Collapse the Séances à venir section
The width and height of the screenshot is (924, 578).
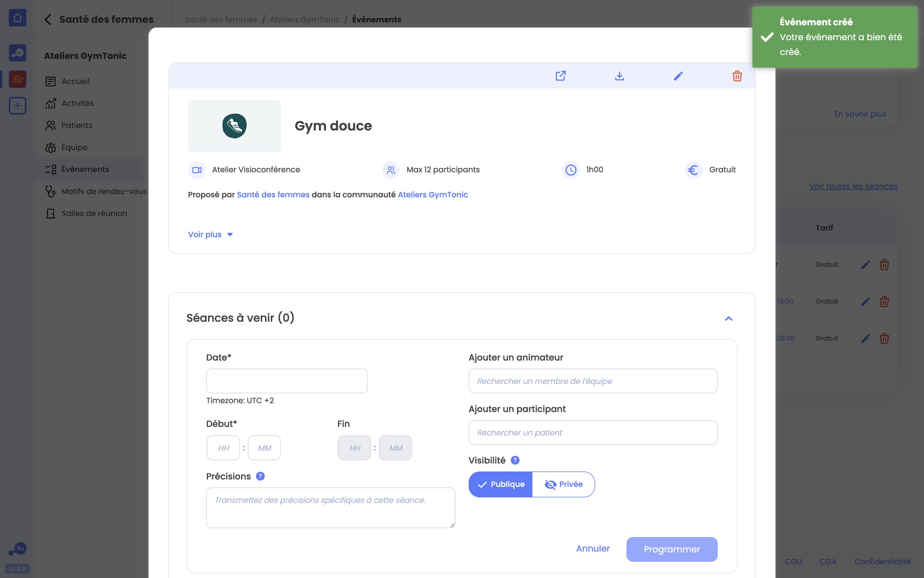click(x=728, y=318)
